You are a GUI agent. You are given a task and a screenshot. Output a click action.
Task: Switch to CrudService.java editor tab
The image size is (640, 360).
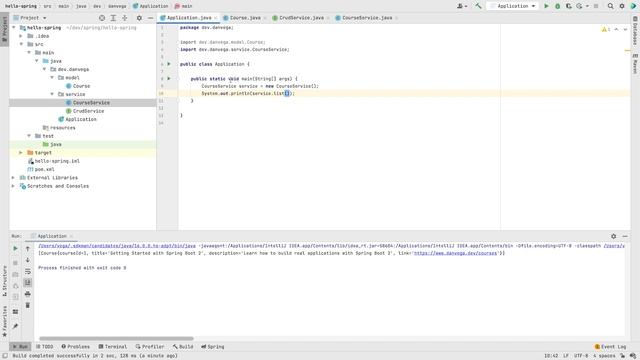pyautogui.click(x=301, y=18)
